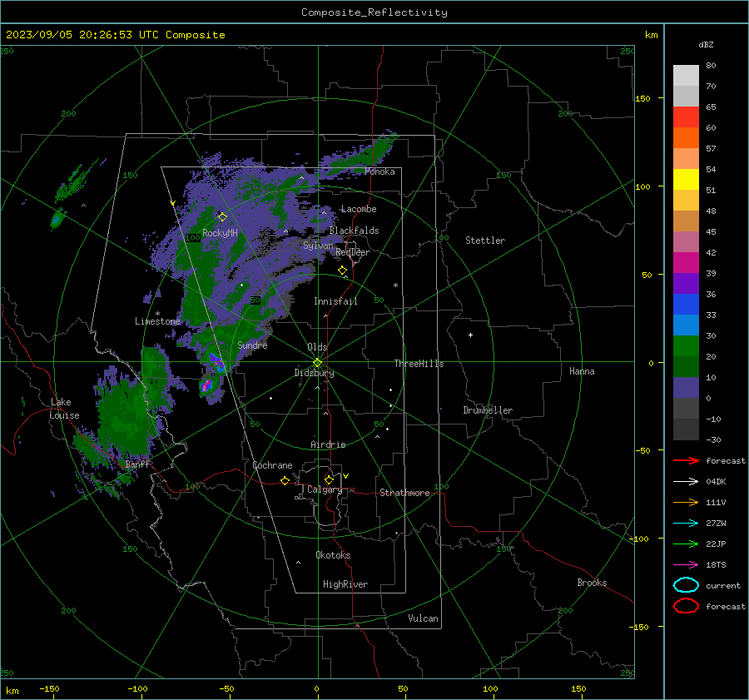Click the Innisfail city label

[335, 301]
